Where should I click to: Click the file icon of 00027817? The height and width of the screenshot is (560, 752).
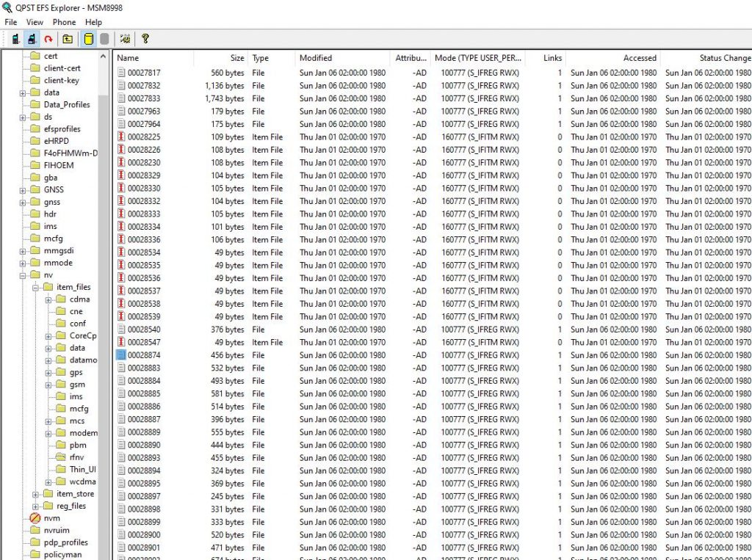pos(122,73)
